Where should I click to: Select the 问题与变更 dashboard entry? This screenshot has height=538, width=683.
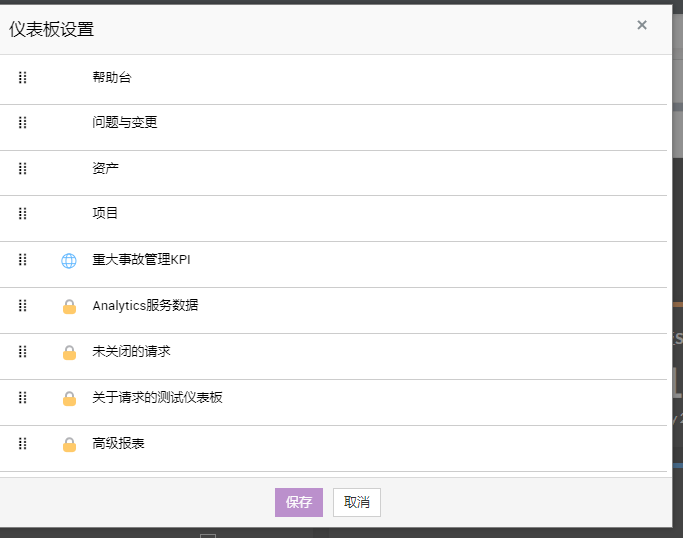125,123
